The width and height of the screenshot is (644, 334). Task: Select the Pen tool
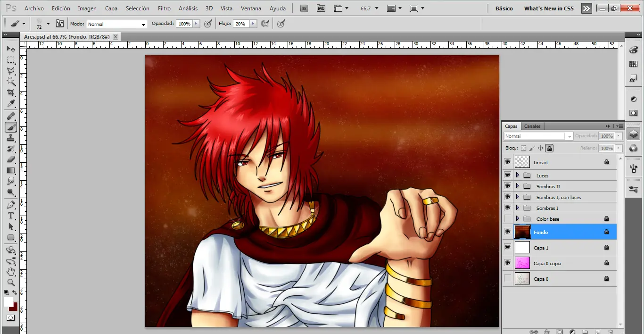pos(11,205)
